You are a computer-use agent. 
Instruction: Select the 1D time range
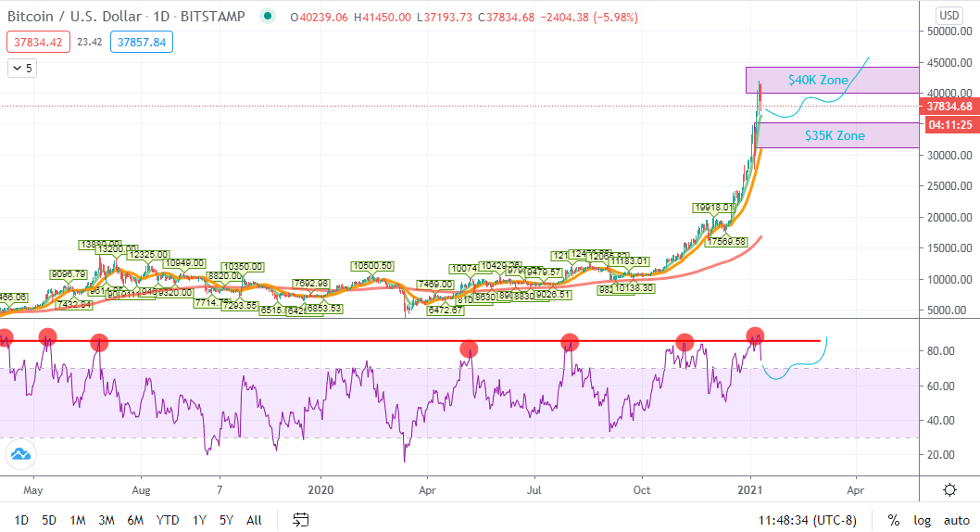(21, 520)
